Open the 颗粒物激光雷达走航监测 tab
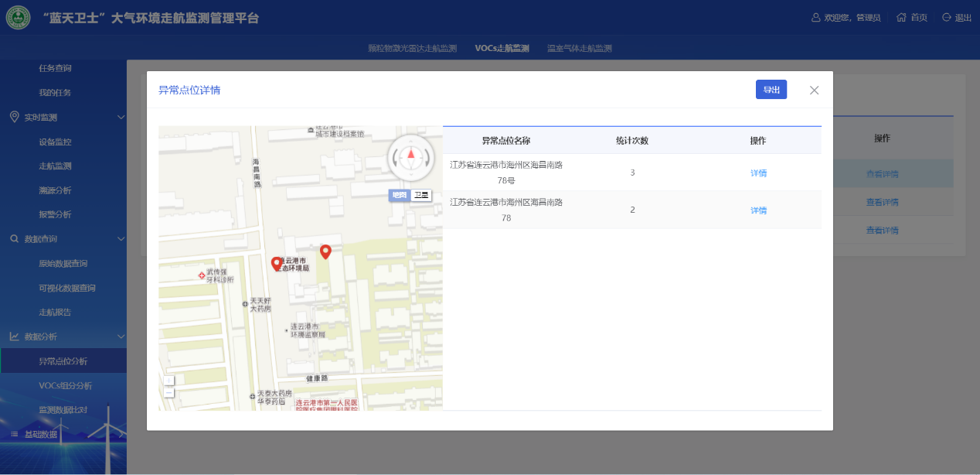The width and height of the screenshot is (980, 475). click(x=412, y=48)
